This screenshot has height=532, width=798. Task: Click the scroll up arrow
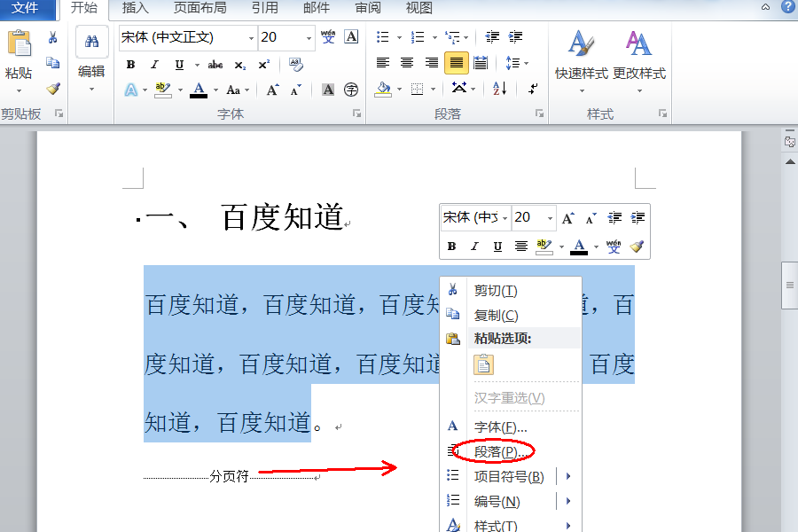coord(790,161)
